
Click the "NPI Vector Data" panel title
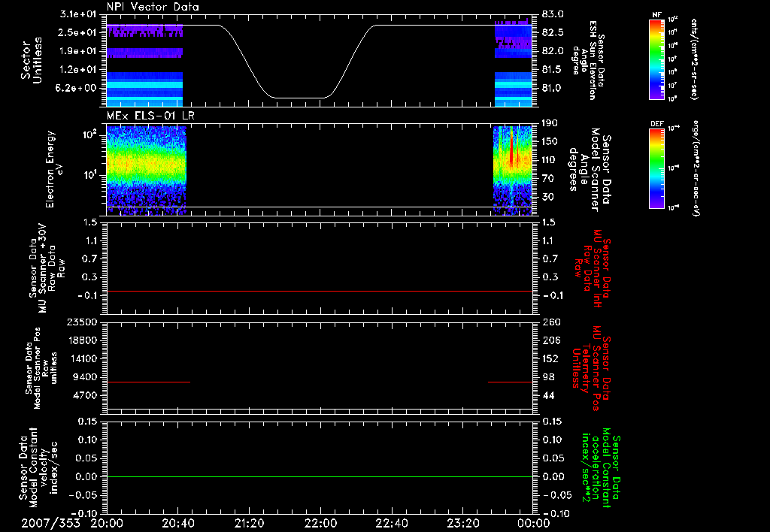(x=153, y=7)
